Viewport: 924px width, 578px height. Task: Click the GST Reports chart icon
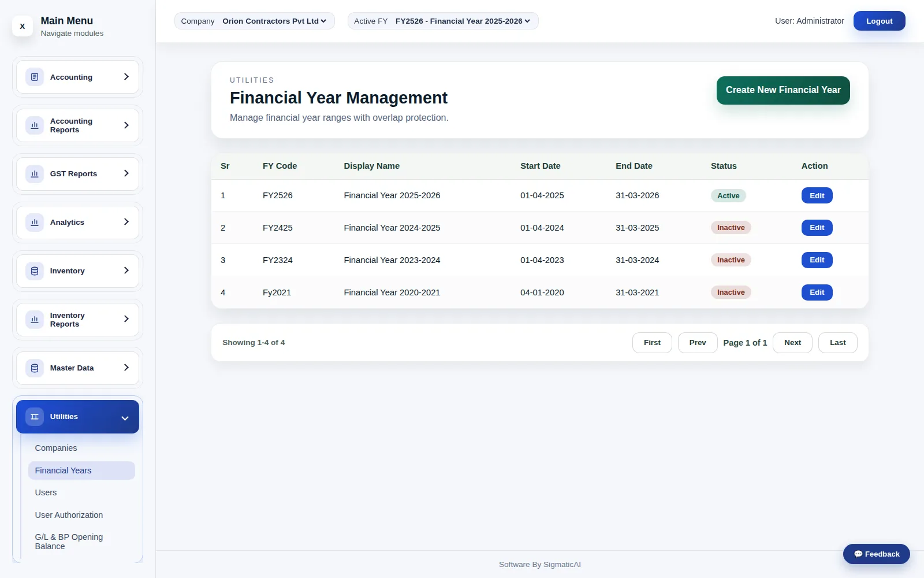pyautogui.click(x=35, y=174)
